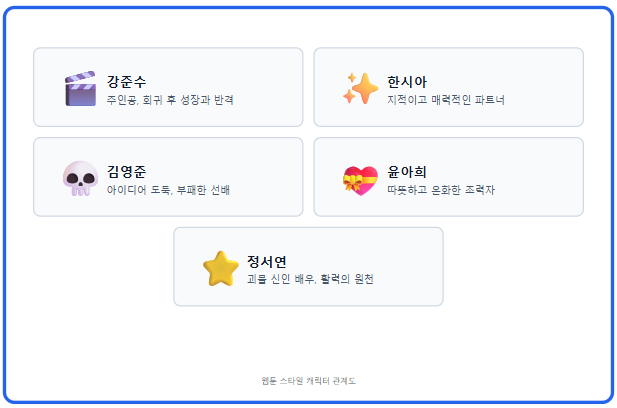The width and height of the screenshot is (617, 408).
Task: Click the ribbon heart icon beside 윤아희
Action: [360, 178]
